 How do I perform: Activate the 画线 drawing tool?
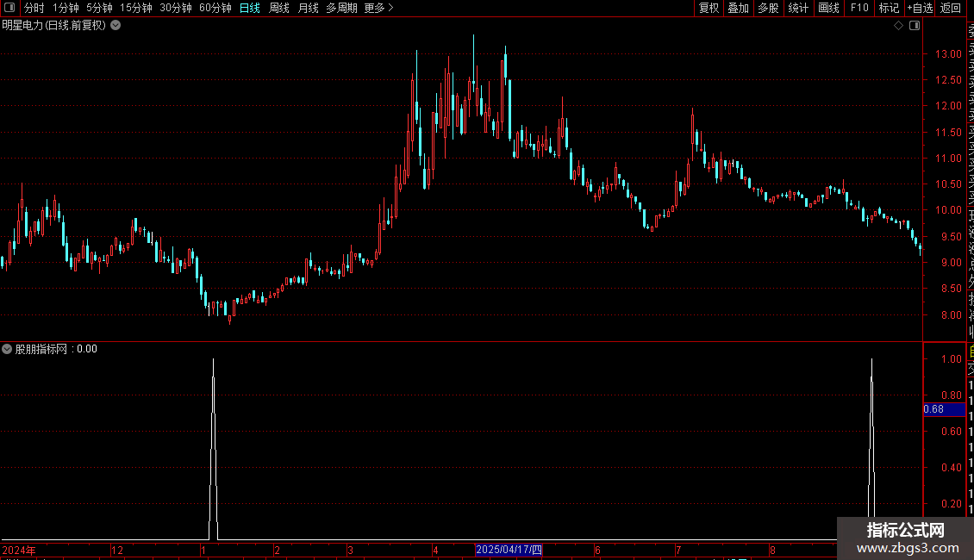point(828,8)
